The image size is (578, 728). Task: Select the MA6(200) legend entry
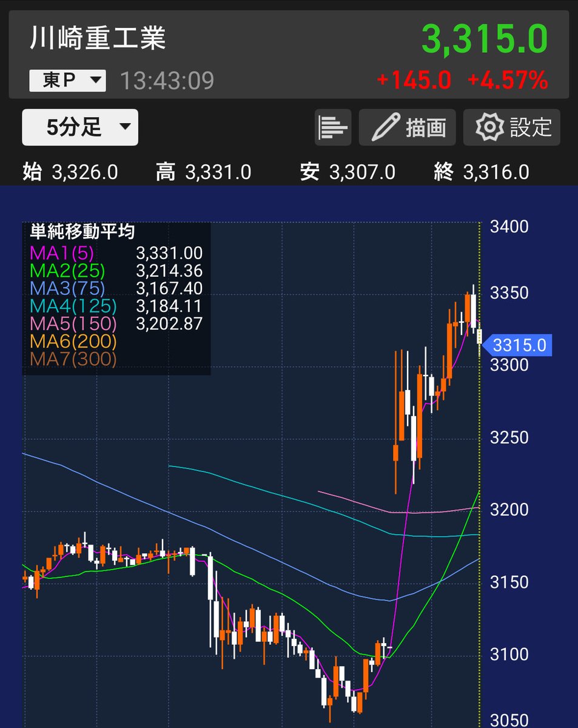[x=73, y=341]
